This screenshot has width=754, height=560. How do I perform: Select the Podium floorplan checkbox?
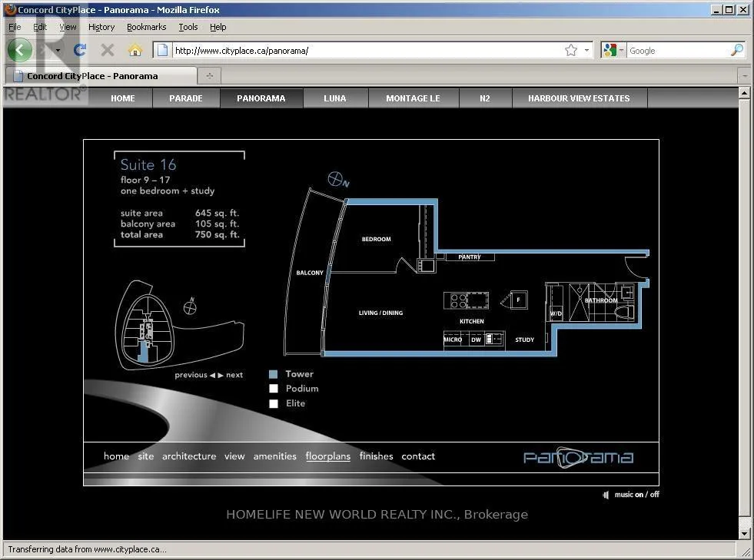(x=273, y=389)
